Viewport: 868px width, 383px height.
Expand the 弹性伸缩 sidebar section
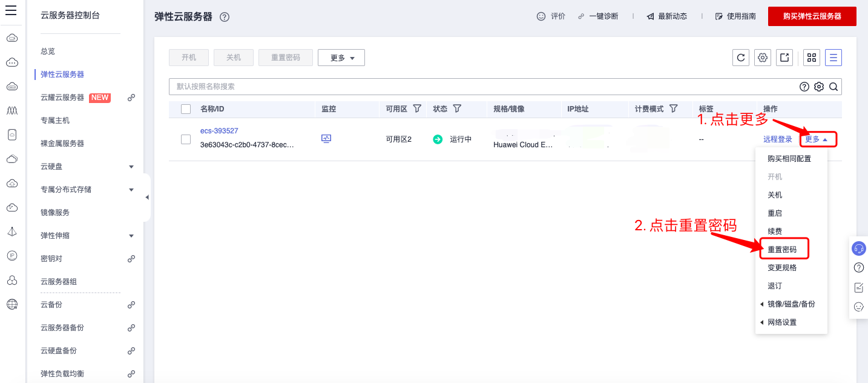point(131,236)
